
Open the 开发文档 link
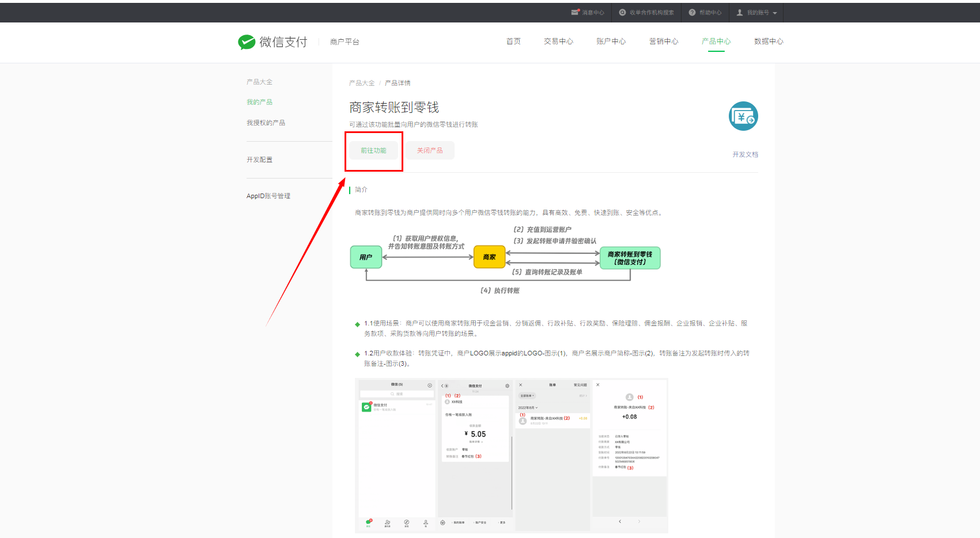tap(745, 154)
